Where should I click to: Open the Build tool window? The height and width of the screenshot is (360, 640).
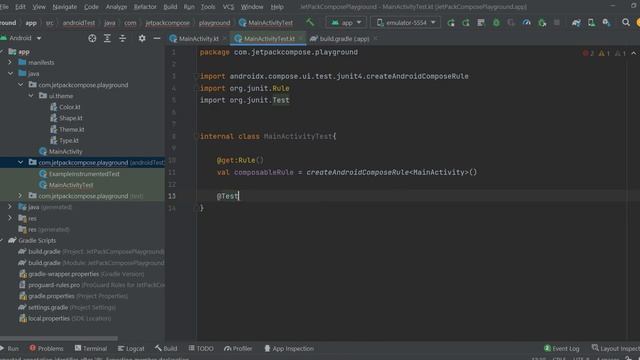[166, 348]
